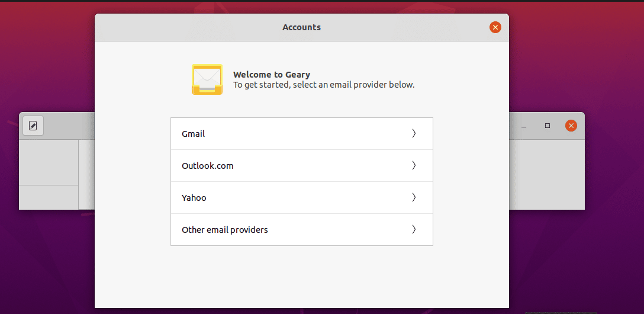Maximize the main Geary window
The image size is (644, 314).
tap(548, 126)
